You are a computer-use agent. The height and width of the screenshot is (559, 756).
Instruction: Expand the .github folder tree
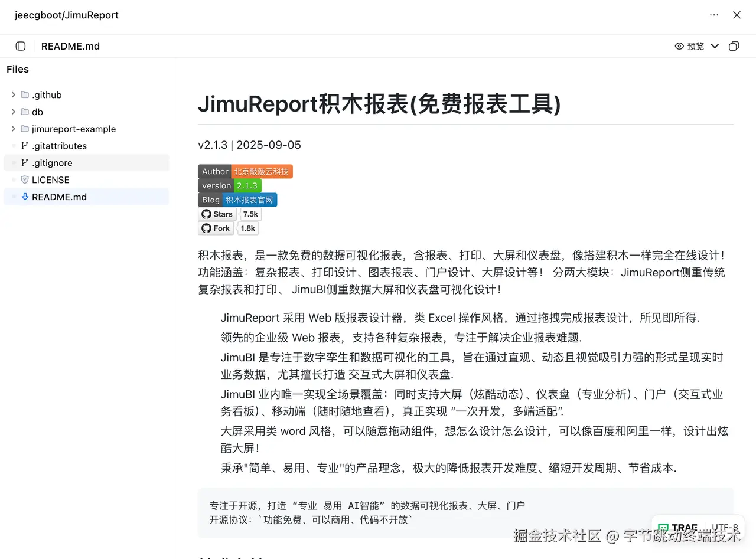13,94
